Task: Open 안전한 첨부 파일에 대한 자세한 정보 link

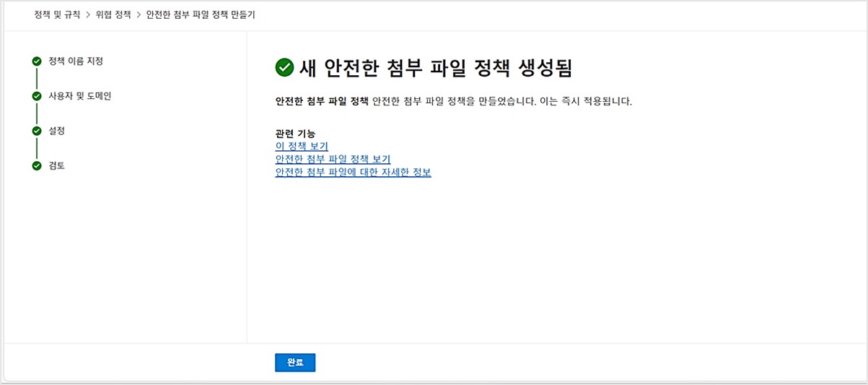Action: point(353,173)
